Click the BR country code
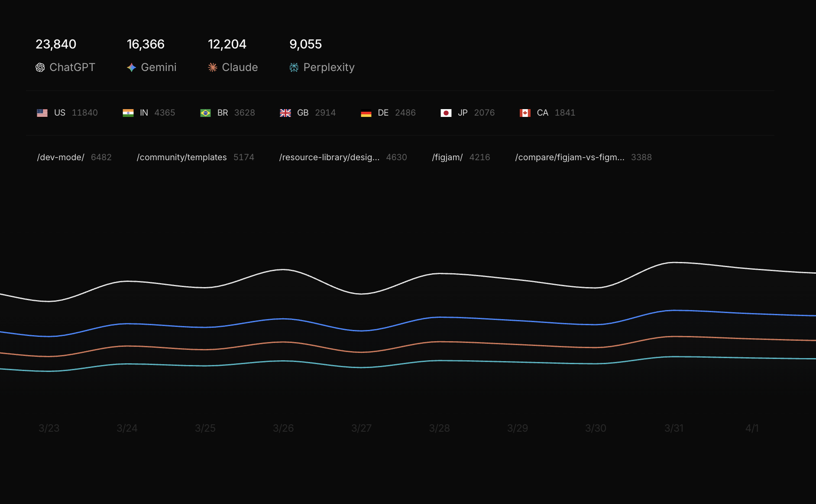 click(223, 113)
